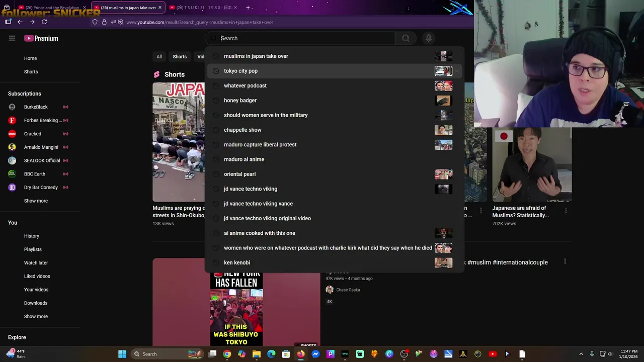Open Home in the sidebar
The image size is (644, 362).
click(x=30, y=58)
